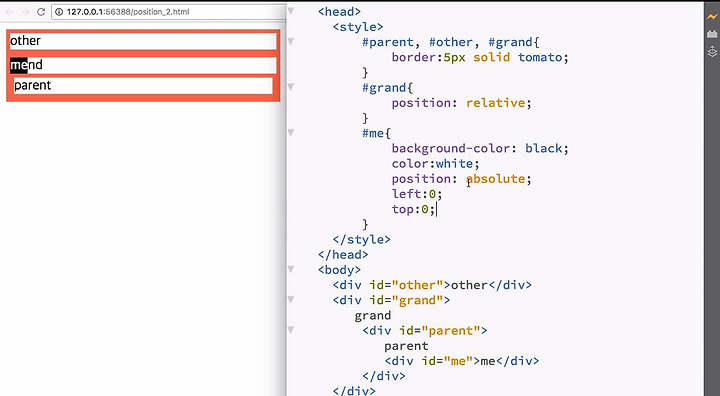Fold the #parent, #other, #grand rule
This screenshot has height=396, width=720.
(291, 41)
